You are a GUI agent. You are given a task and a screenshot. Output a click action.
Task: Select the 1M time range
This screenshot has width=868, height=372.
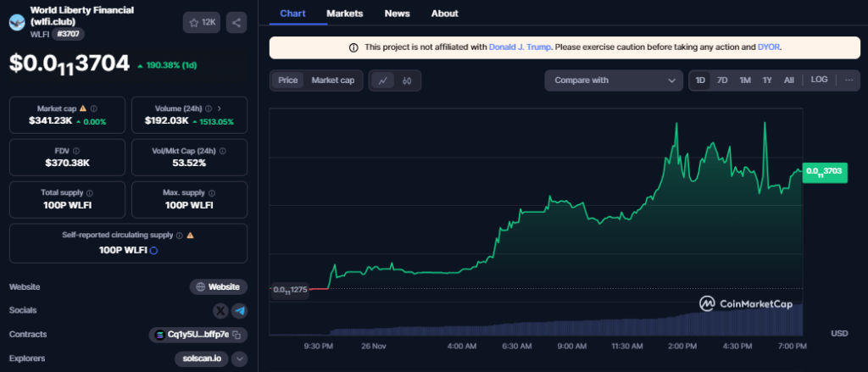(x=745, y=81)
